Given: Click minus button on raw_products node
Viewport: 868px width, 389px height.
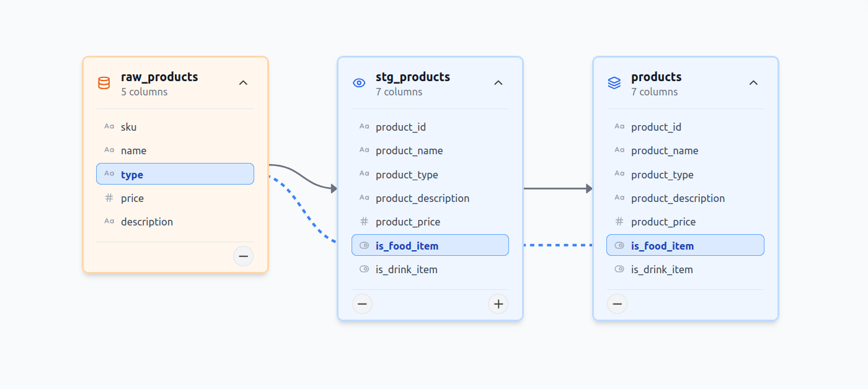Looking at the screenshot, I should click(243, 256).
